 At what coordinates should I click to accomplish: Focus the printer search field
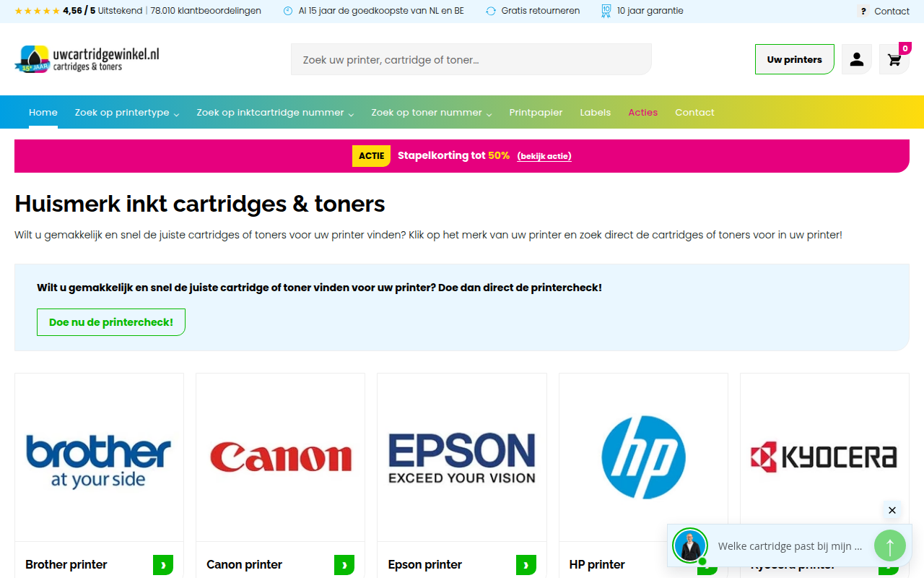click(x=471, y=59)
